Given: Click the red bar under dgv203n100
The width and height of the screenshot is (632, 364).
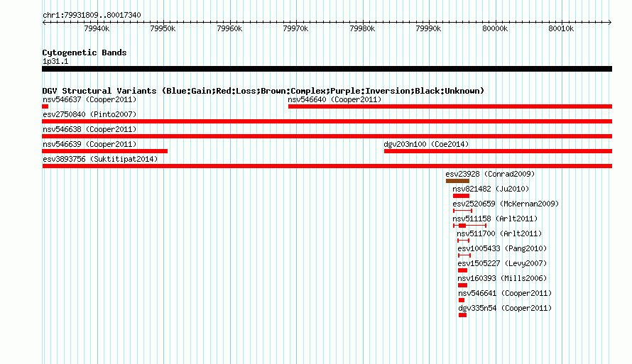Looking at the screenshot, I should click(x=498, y=151).
